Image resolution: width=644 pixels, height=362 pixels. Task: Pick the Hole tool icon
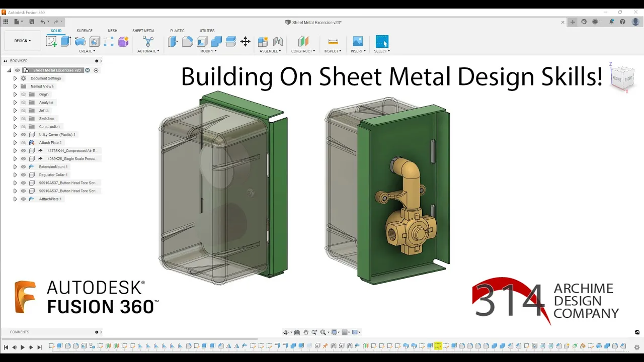coord(94,41)
